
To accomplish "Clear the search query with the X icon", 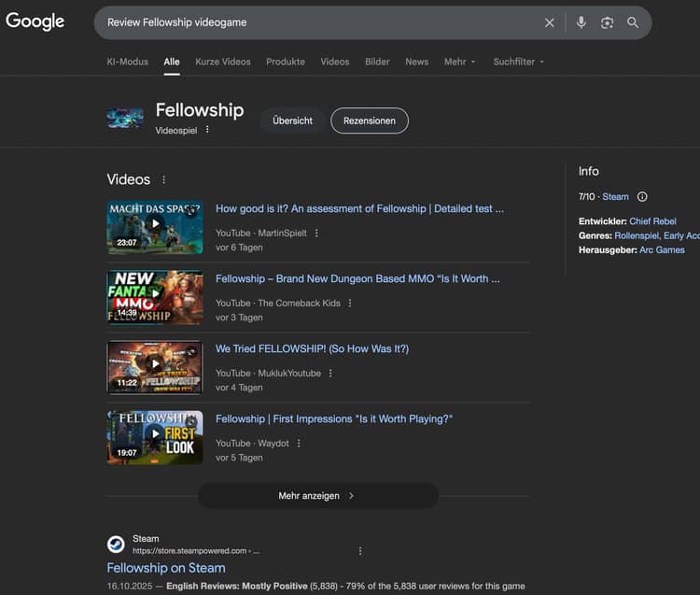I will [549, 22].
